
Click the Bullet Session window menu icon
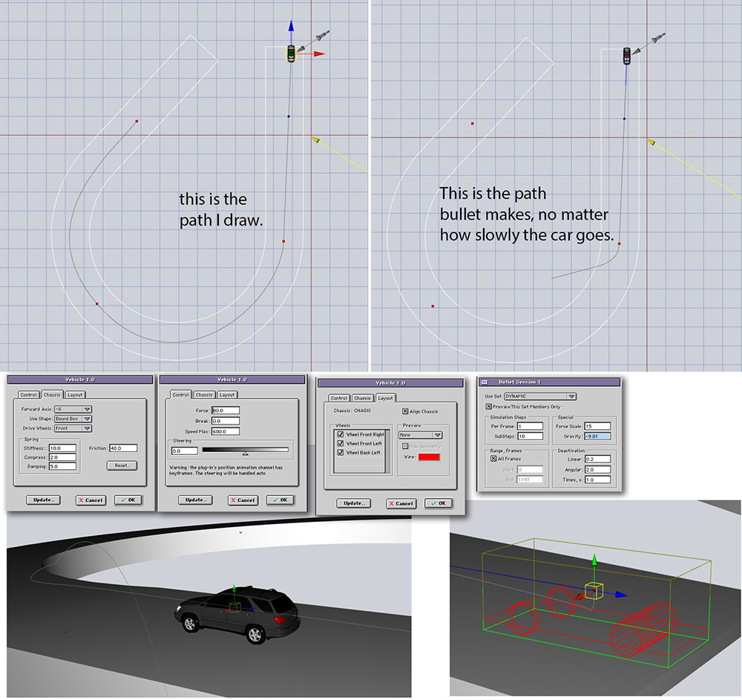click(x=484, y=382)
